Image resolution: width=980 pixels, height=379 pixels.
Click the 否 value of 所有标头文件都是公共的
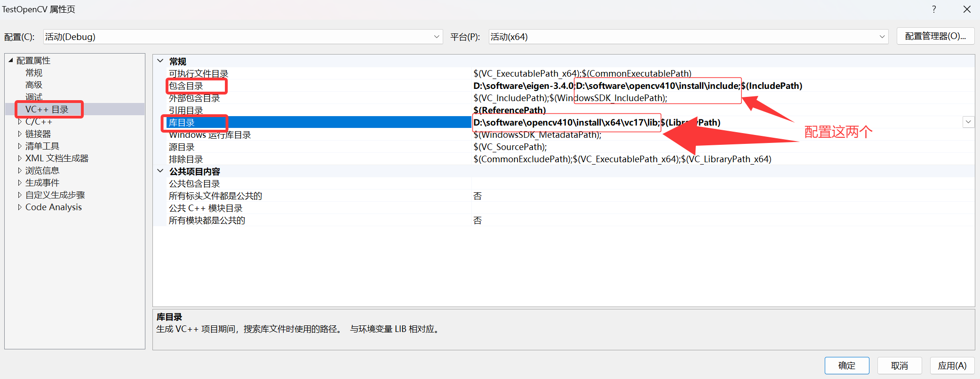point(478,196)
